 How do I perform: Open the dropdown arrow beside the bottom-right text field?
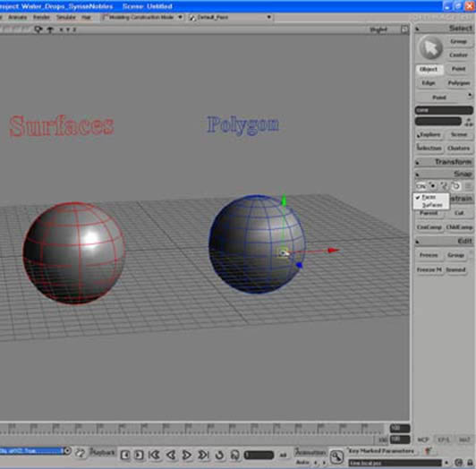point(446,463)
